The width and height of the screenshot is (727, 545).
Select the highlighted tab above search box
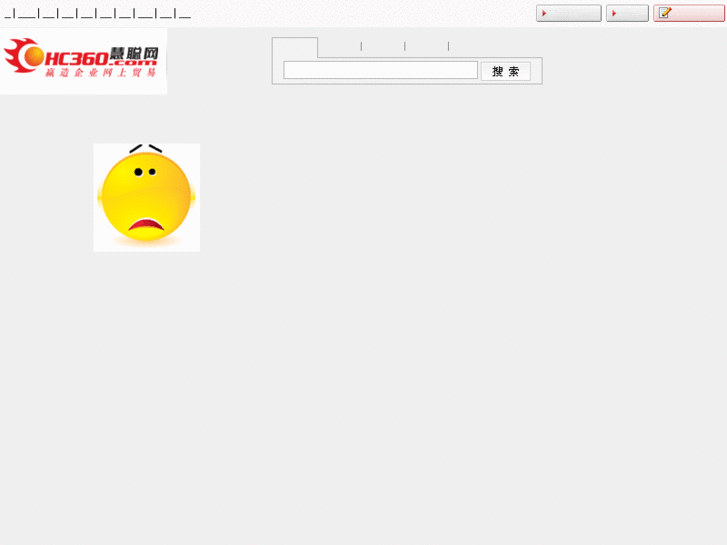point(295,47)
